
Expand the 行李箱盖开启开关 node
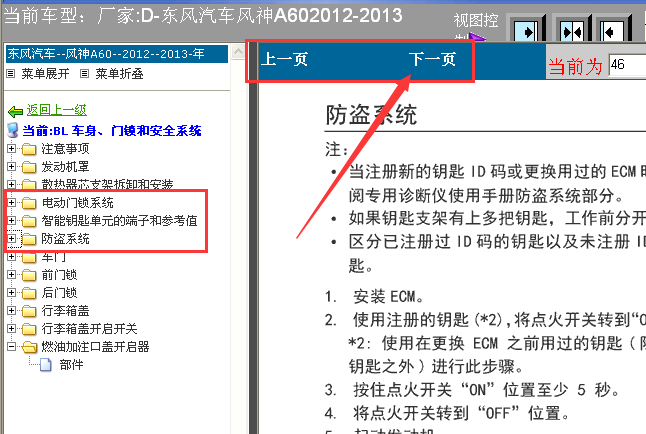[12, 328]
